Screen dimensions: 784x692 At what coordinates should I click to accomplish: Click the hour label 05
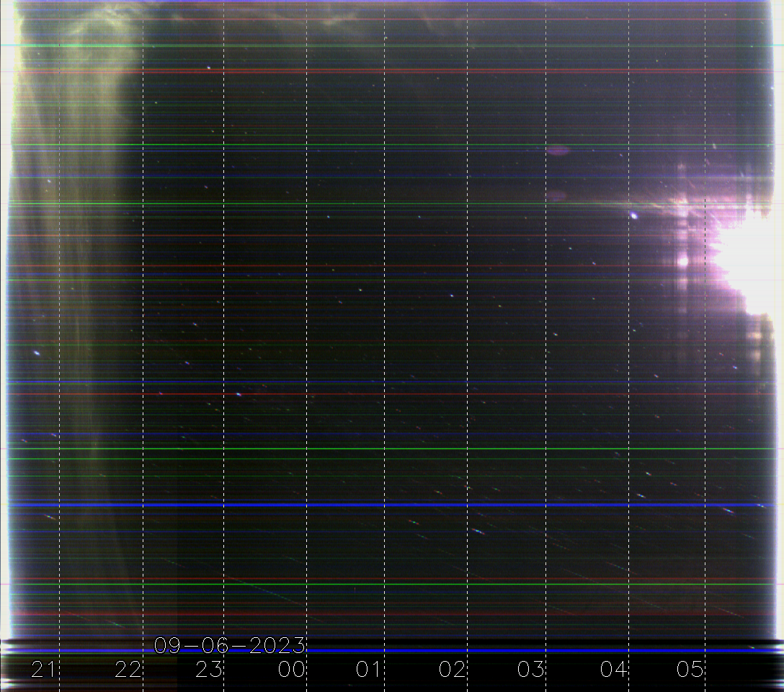pos(690,670)
